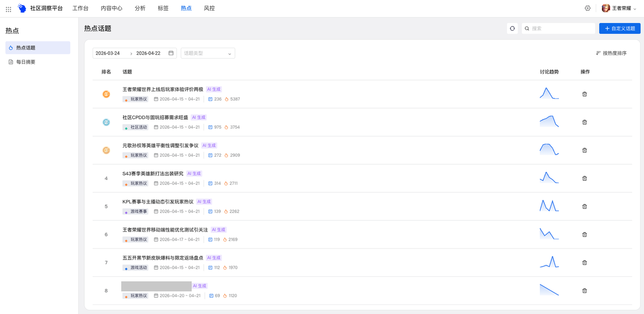Click the 游戏赛事 tag on KPL topic
Viewport: 644px width, 314px height.
click(135, 212)
